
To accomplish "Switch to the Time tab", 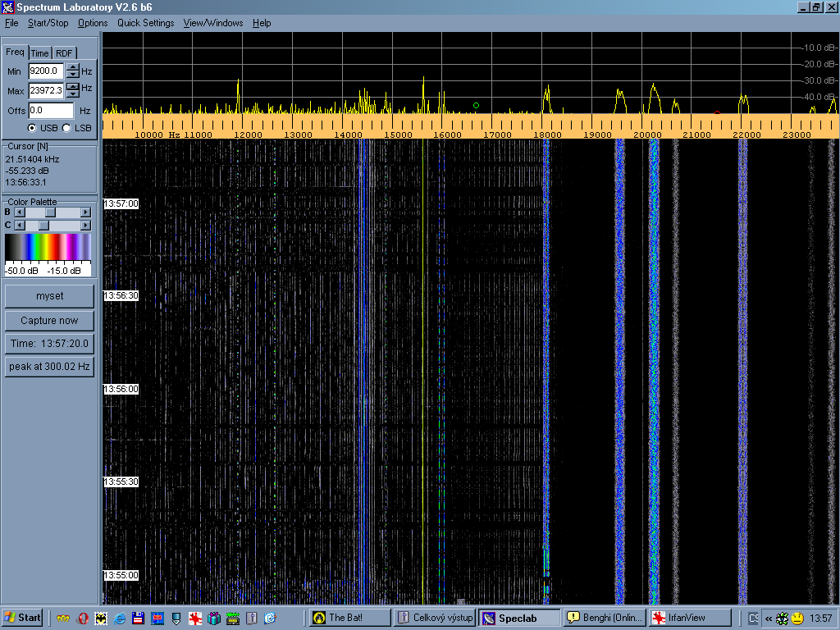I will pyautogui.click(x=39, y=53).
